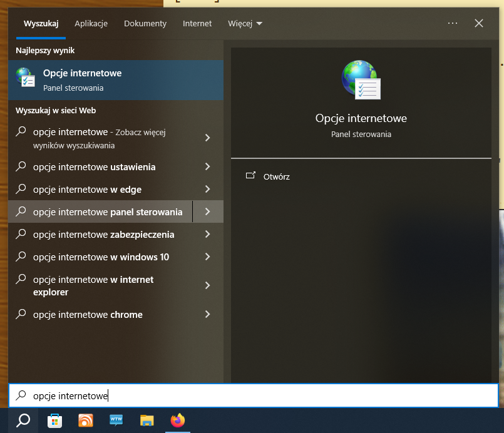
Task: Click magnifier icon beside 'ustawienia' suggestion
Action: [x=21, y=166]
